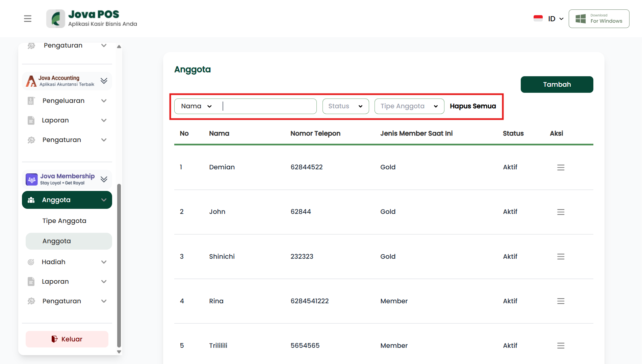The height and width of the screenshot is (364, 642).
Task: Open action menu for Trililili's row
Action: (561, 345)
